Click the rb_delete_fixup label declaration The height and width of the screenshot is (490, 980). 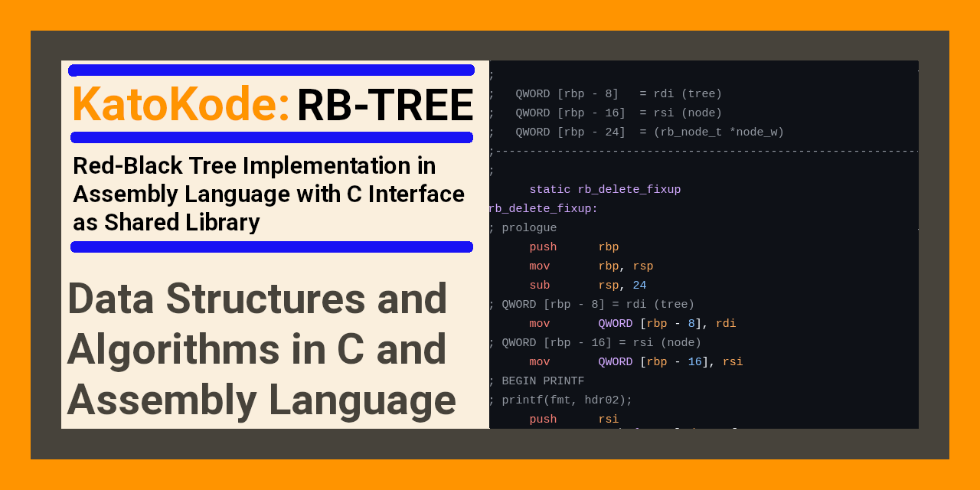542,208
